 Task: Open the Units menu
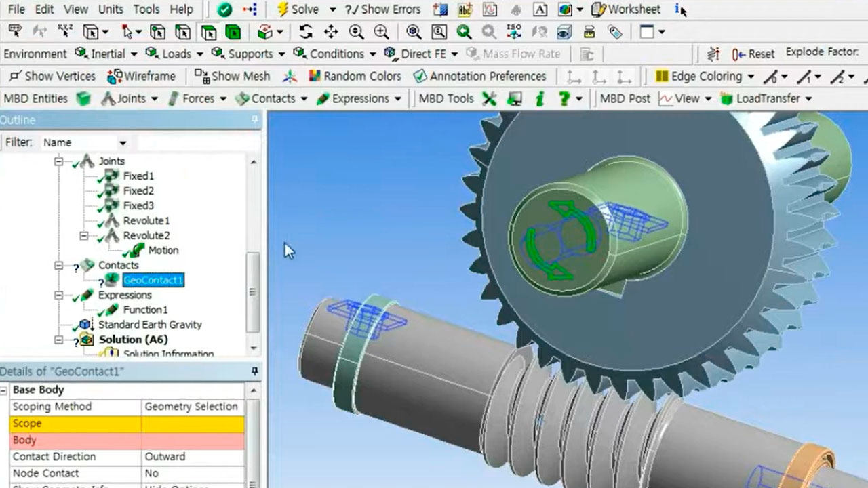[111, 9]
